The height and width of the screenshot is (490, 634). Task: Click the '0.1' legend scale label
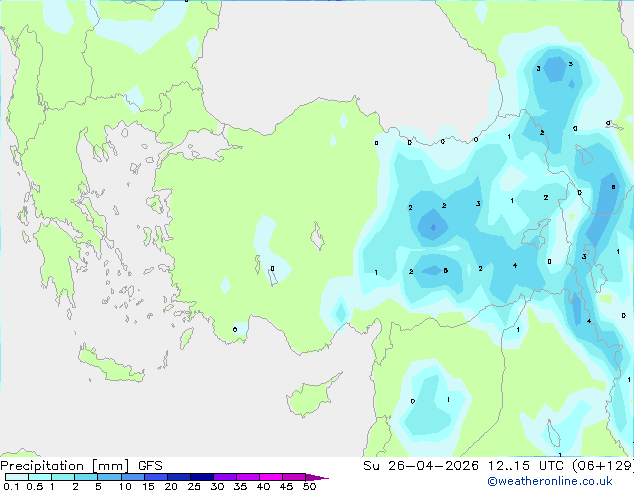[x=11, y=486]
